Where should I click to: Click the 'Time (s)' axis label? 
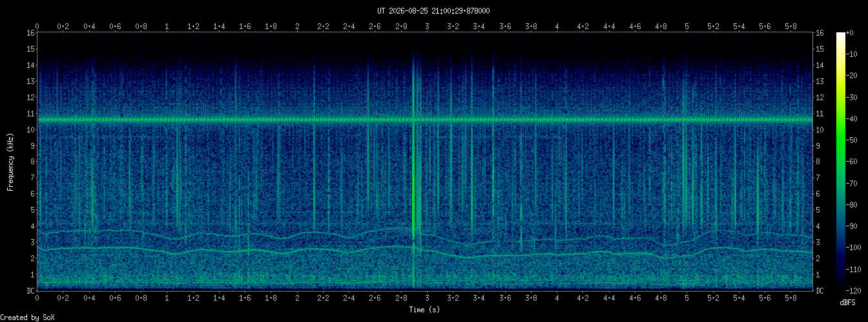point(425,310)
